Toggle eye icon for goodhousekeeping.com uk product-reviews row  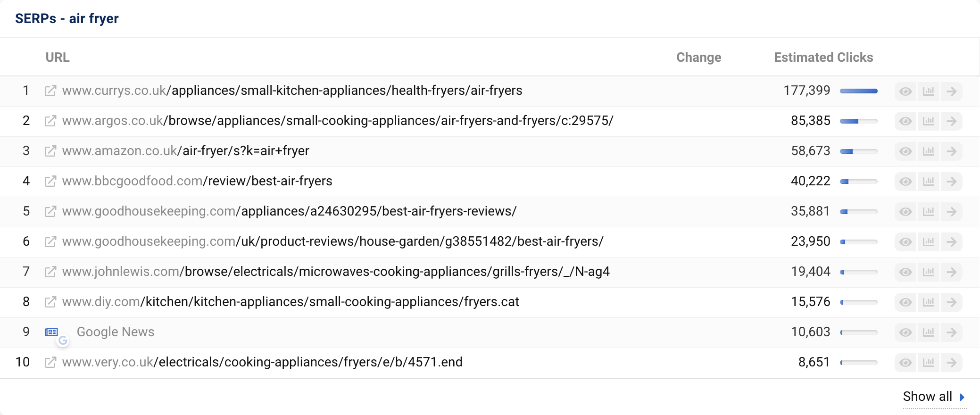coord(905,242)
